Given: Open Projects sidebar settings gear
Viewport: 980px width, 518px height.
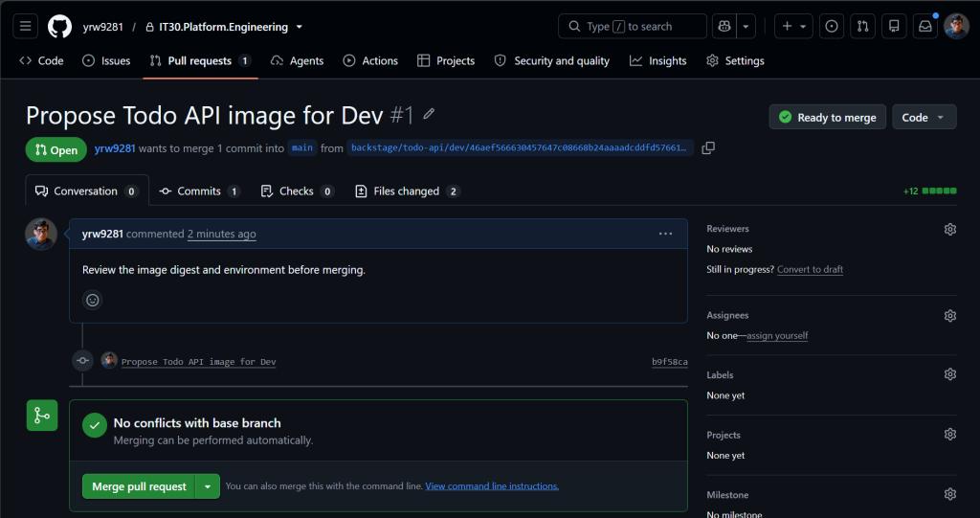Looking at the screenshot, I should point(950,434).
